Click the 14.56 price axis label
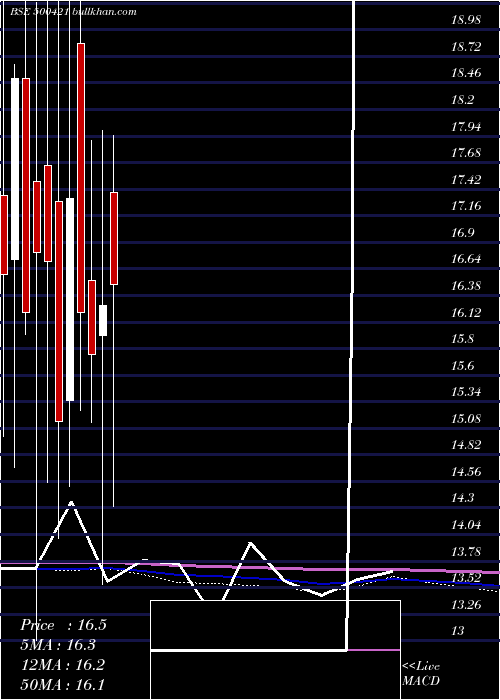 (466, 471)
